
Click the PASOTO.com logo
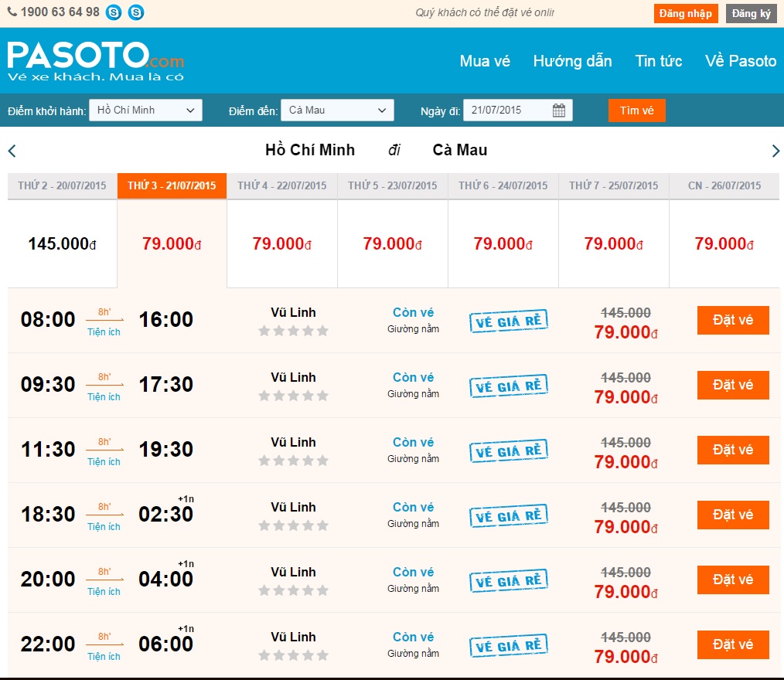point(96,60)
